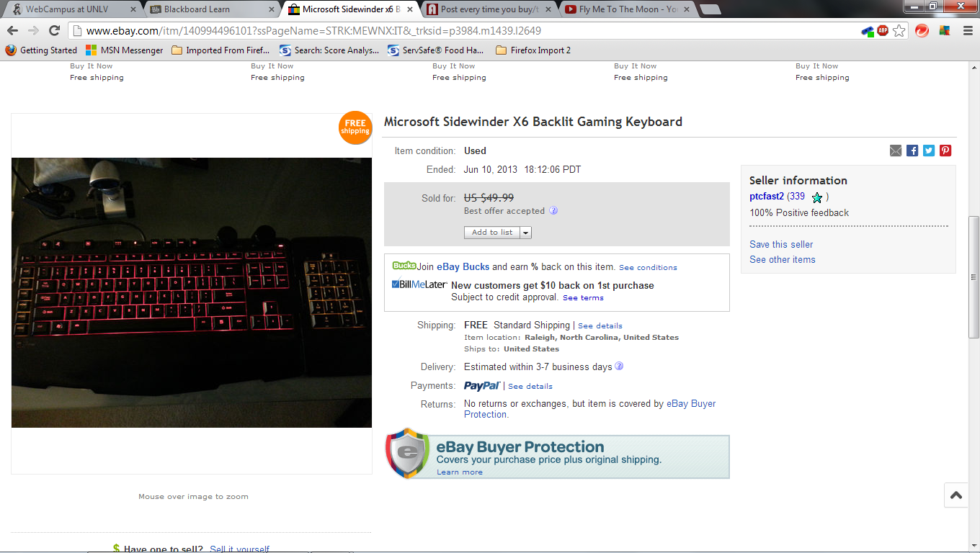Click the address bar URL field
The width and height of the screenshot is (980, 553).
tap(461, 31)
